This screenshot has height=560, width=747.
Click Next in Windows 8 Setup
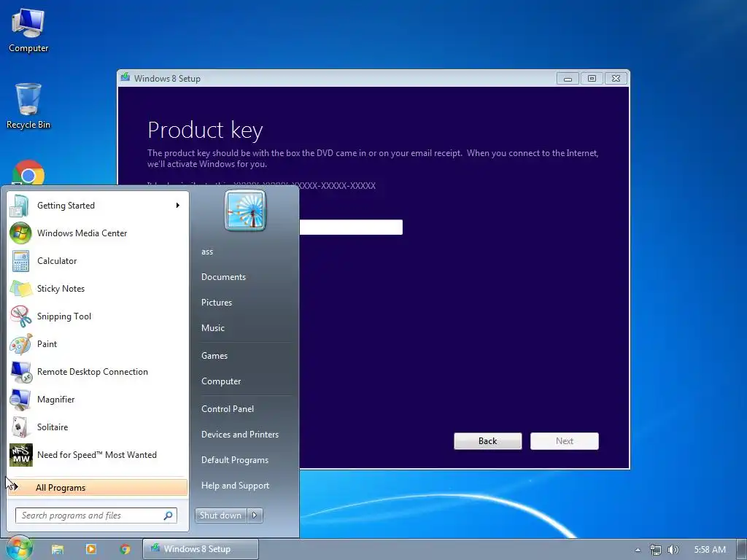(565, 441)
